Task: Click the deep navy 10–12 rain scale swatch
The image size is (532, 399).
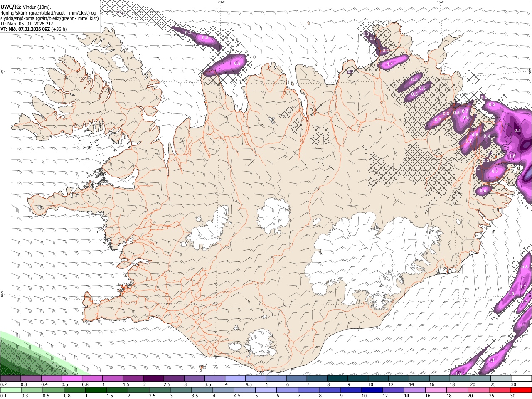Action: [372, 390]
